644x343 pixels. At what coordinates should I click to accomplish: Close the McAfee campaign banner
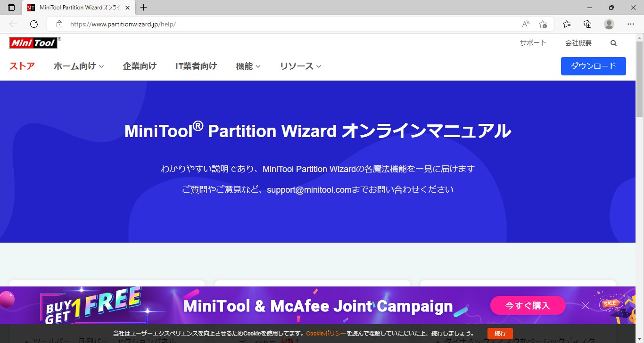pyautogui.click(x=586, y=306)
